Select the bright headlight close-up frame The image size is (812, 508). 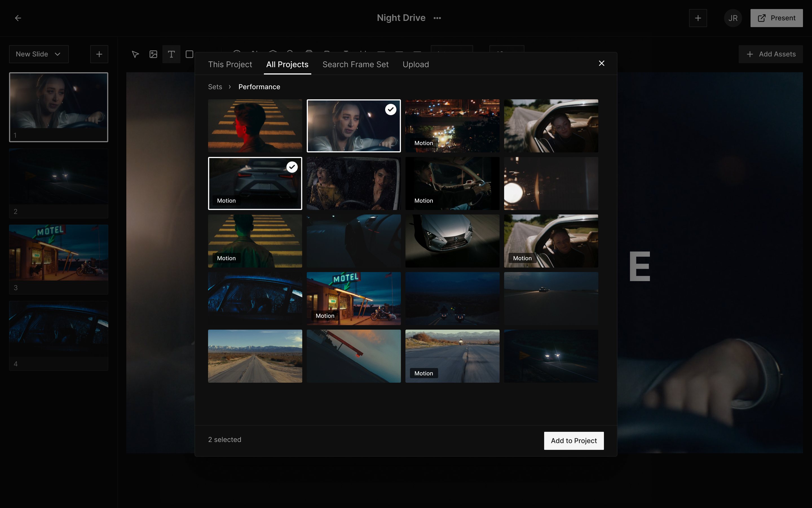tap(551, 183)
